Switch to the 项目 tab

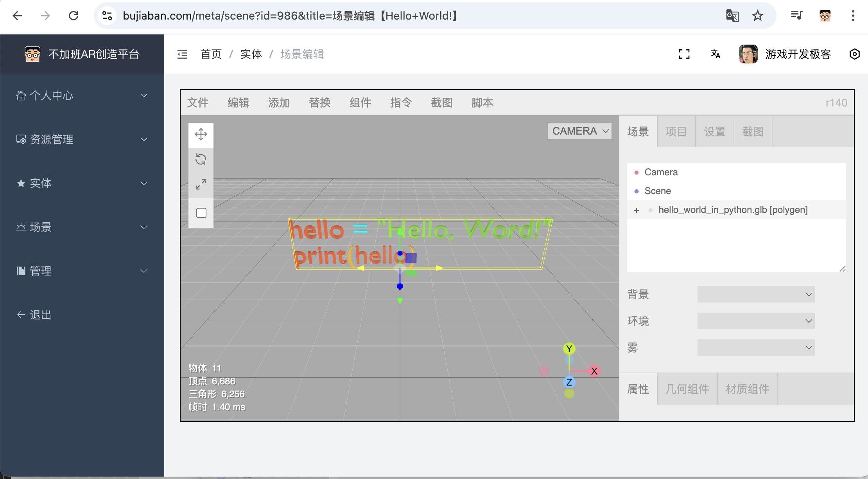pyautogui.click(x=676, y=131)
